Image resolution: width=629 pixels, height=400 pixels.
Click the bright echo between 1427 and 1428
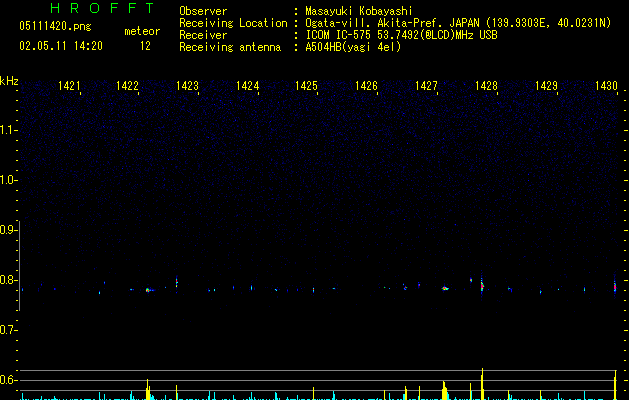[x=445, y=288]
